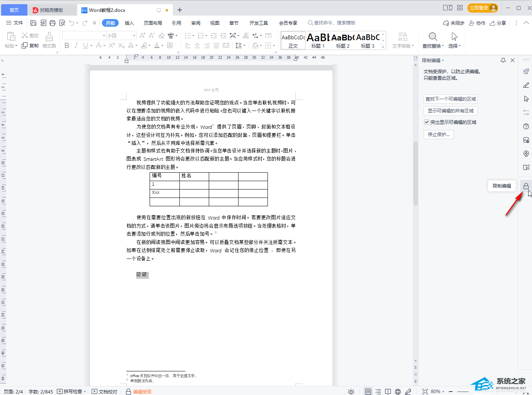Click the font color swatch button
532x395 pixels.
tap(156, 46)
